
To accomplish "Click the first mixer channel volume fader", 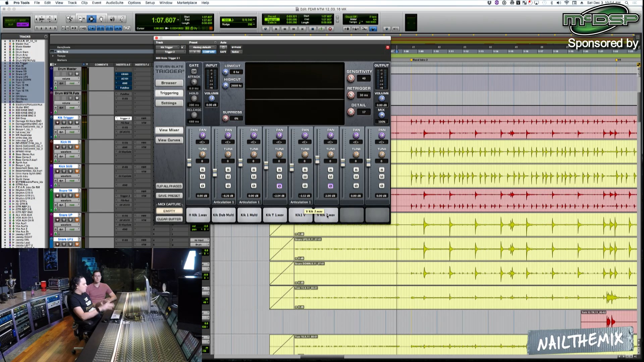I will [x=189, y=163].
